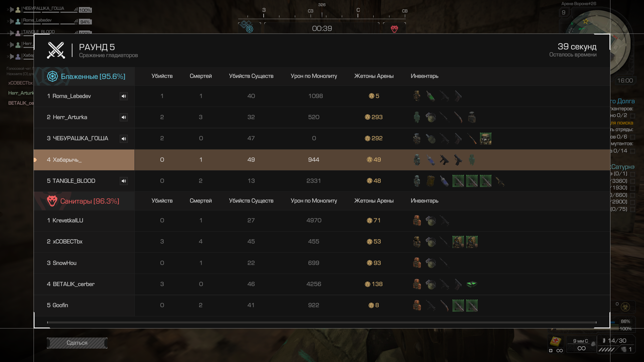This screenshot has width=644, height=362.
Task: Expand Roma_Lebedev squad member entry arrow
Action: [12, 21]
